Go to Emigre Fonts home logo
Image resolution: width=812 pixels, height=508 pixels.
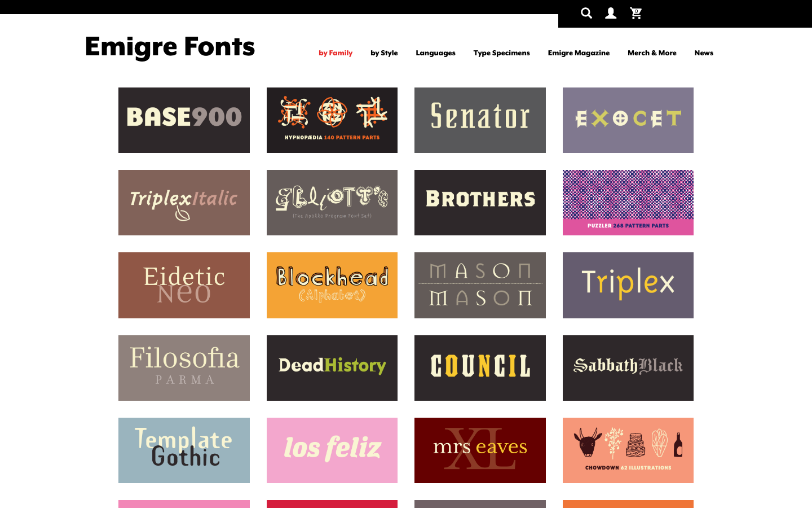click(x=170, y=46)
